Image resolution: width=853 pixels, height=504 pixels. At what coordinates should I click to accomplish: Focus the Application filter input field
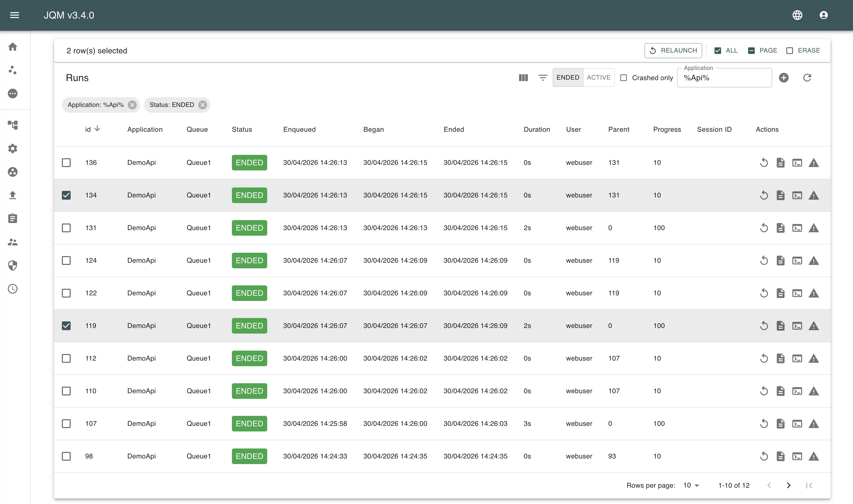[x=724, y=78]
